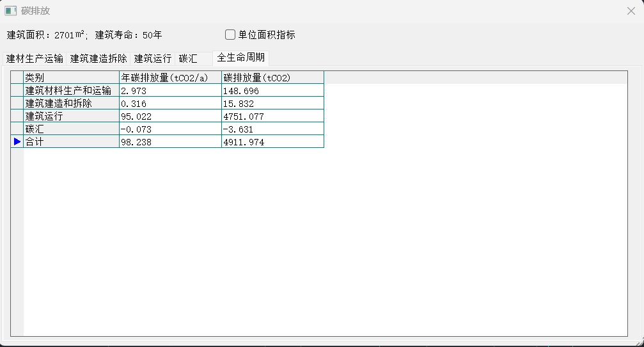This screenshot has width=644, height=347.
Task: Click the 碳排放量(tCO2) column header
Action: click(x=272, y=77)
